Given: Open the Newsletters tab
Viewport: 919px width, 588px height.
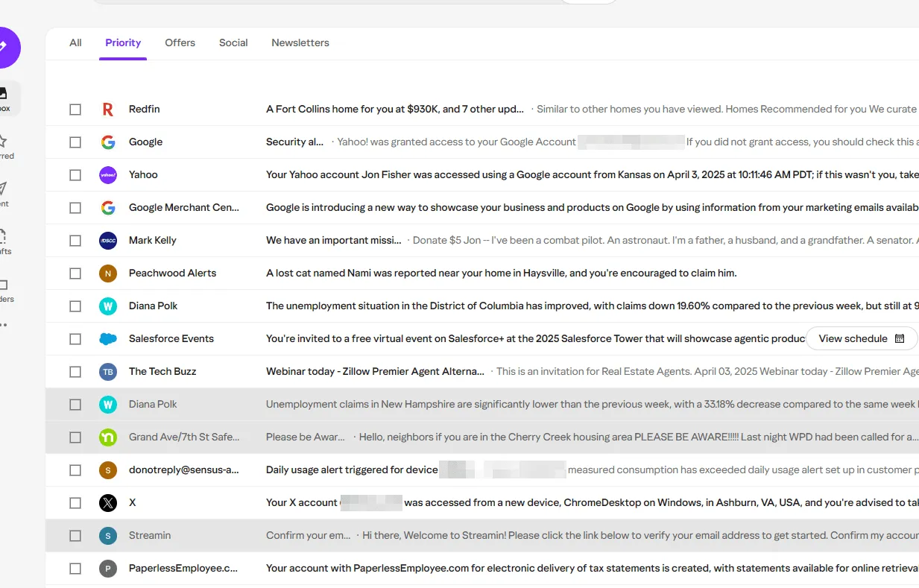Looking at the screenshot, I should [300, 42].
